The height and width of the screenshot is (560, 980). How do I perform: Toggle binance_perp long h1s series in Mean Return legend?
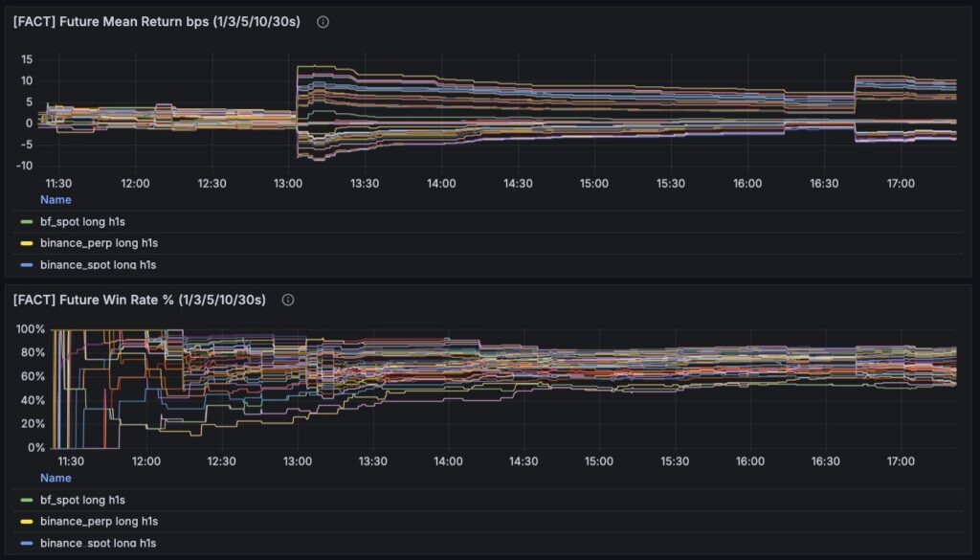99,243
